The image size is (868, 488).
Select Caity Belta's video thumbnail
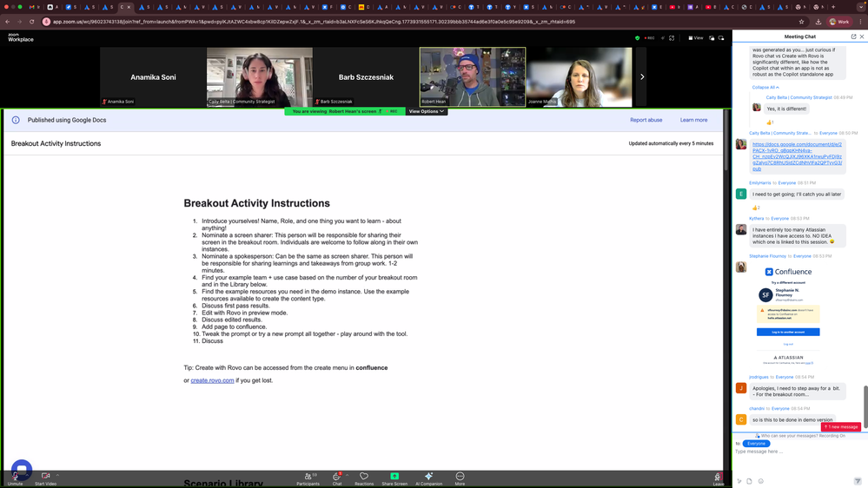click(260, 77)
